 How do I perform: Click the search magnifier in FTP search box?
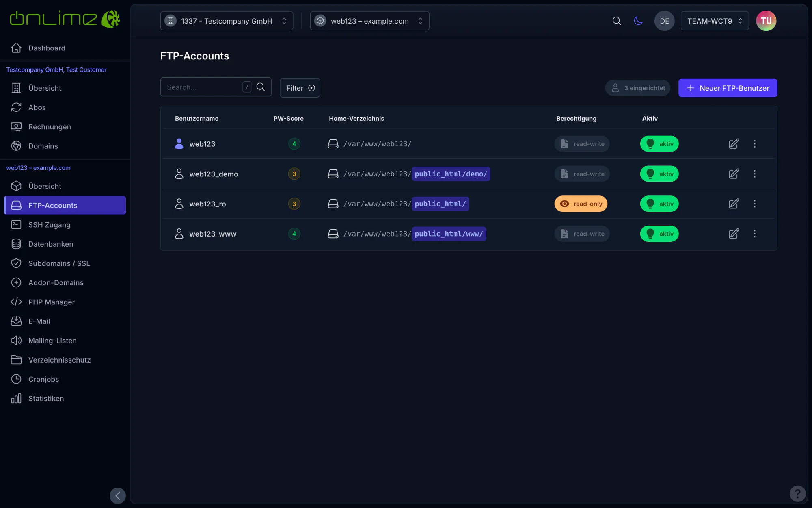[x=261, y=87]
